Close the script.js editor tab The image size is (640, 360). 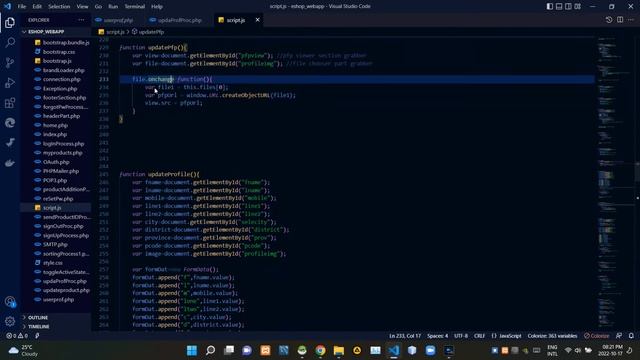[258, 20]
